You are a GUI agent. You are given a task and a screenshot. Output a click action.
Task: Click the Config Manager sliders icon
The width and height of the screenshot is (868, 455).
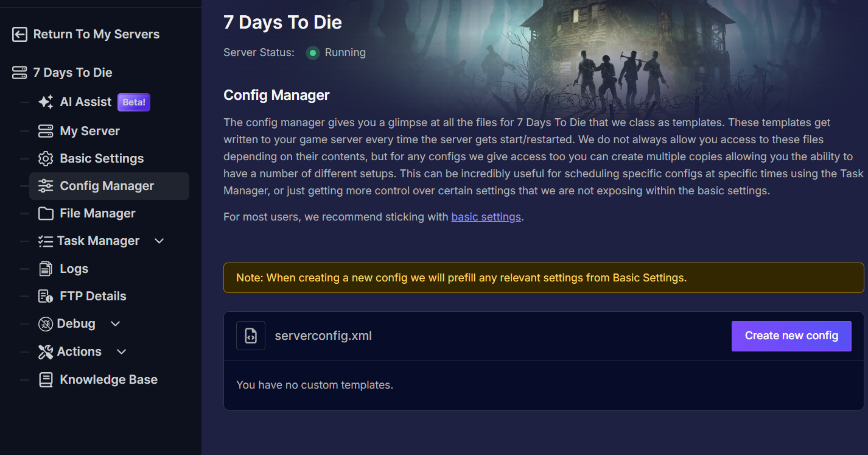(x=46, y=186)
